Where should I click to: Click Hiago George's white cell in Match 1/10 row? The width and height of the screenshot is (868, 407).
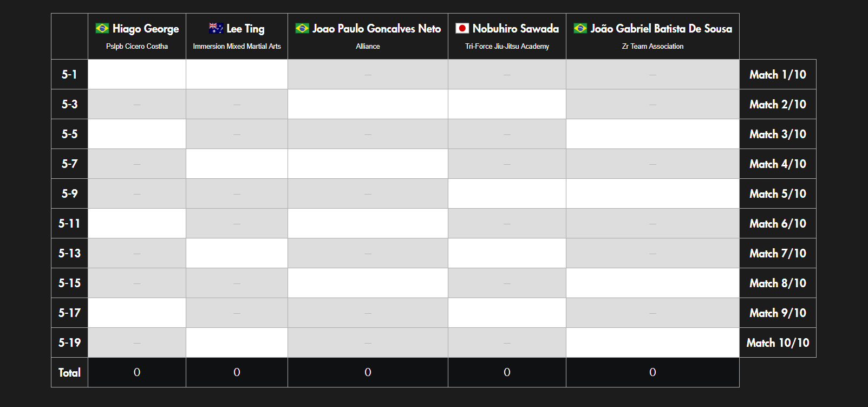tap(137, 74)
